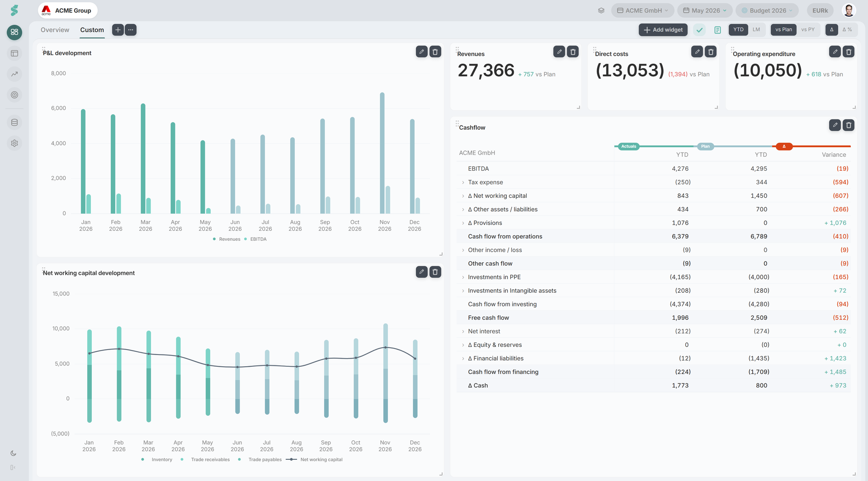The width and height of the screenshot is (868, 481).
Task: Open the ACME GmbH entity dropdown
Action: click(642, 10)
